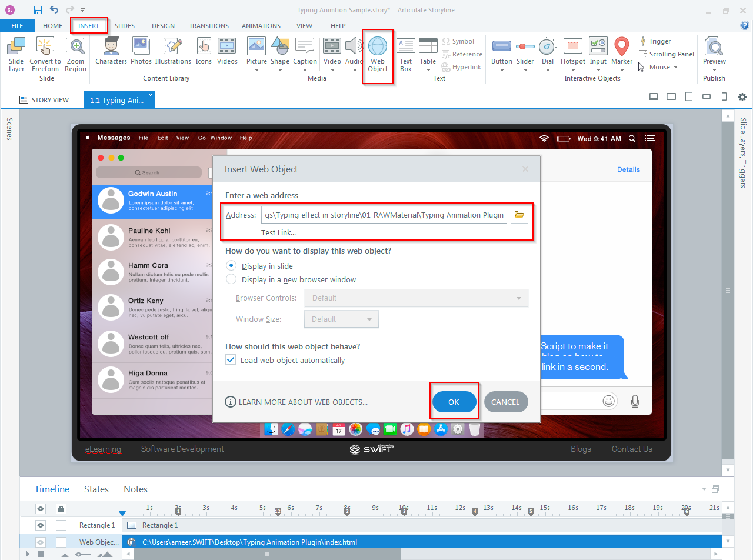The width and height of the screenshot is (753, 560).
Task: Click the Test Link... link
Action: pyautogui.click(x=279, y=232)
